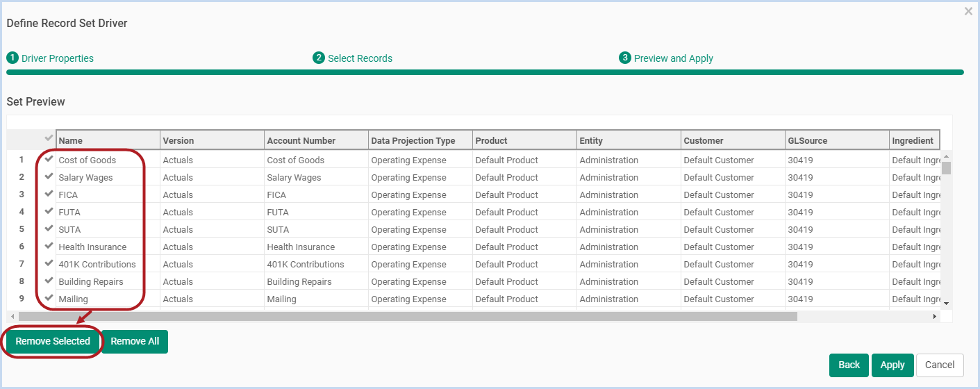This screenshot has height=389, width=980.
Task: Select row number 9
Action: point(22,299)
